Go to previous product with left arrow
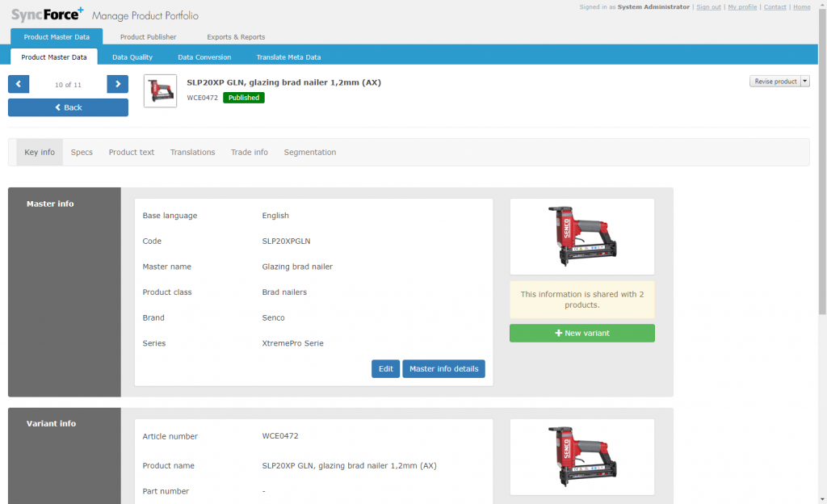 [19, 84]
